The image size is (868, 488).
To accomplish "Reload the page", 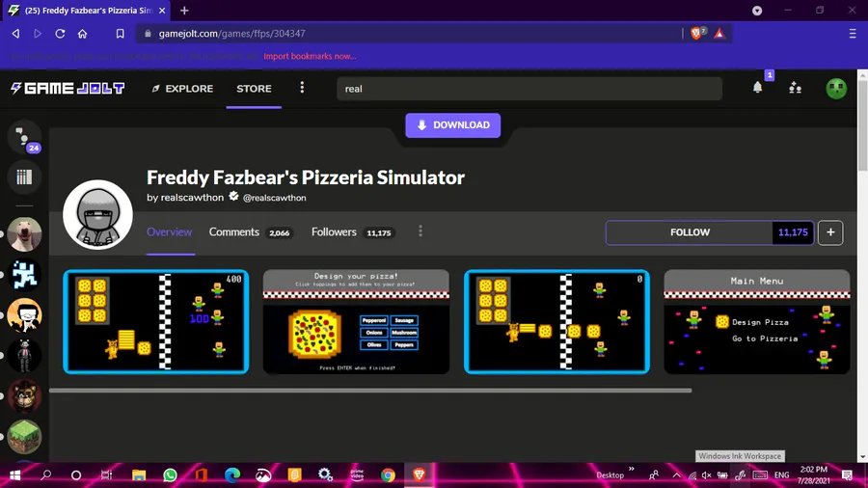I will pos(60,34).
